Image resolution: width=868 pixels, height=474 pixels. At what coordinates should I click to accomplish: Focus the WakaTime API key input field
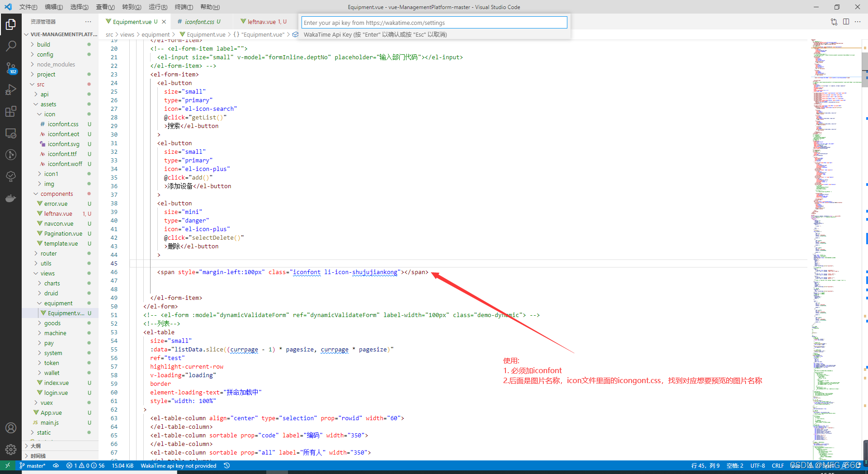pos(434,23)
